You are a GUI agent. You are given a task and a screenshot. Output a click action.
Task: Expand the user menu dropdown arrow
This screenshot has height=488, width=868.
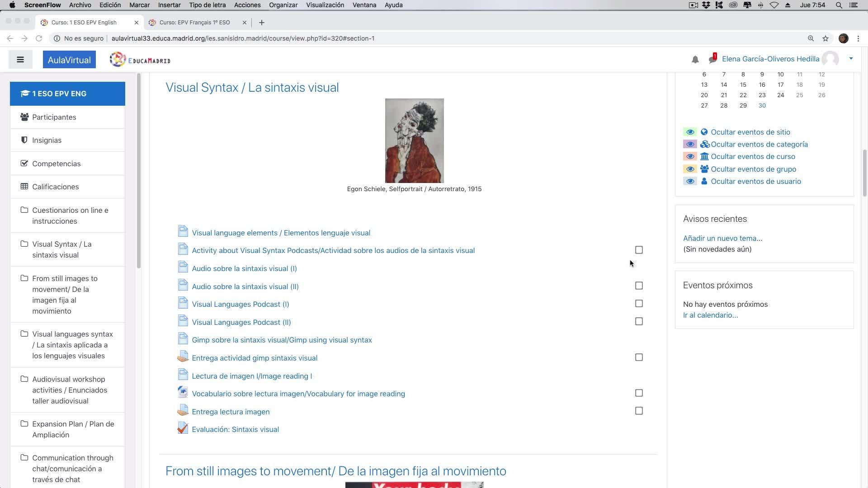pyautogui.click(x=851, y=59)
